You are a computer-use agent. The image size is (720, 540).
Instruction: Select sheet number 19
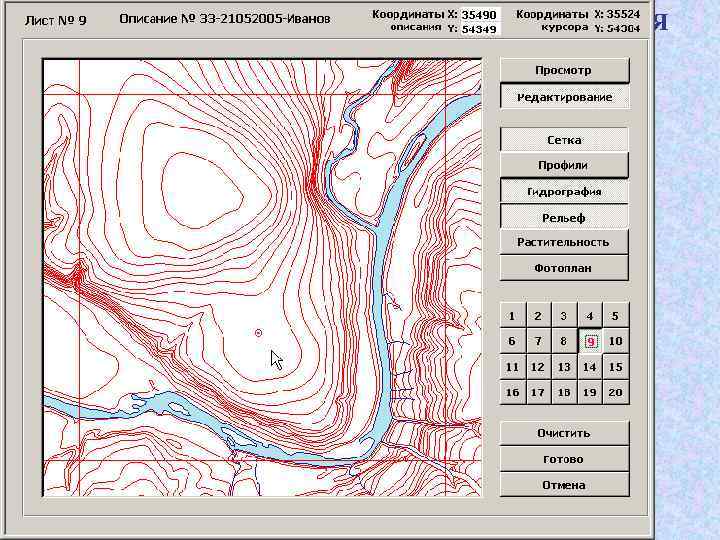(x=590, y=392)
